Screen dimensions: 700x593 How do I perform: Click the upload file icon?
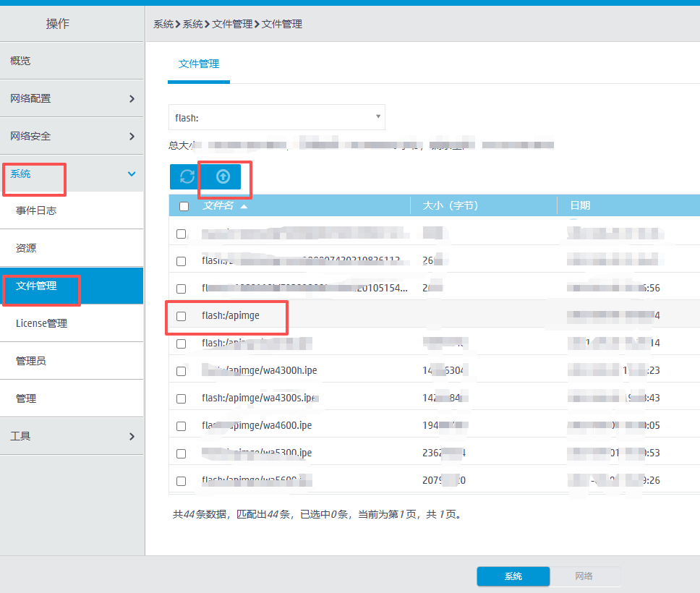click(x=223, y=177)
